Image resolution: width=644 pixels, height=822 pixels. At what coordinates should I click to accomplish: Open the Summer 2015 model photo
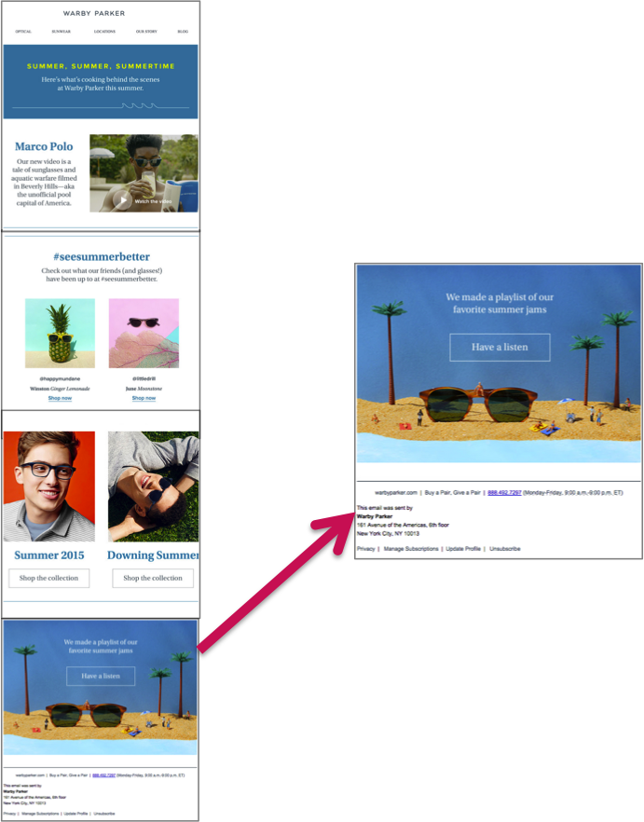(49, 486)
